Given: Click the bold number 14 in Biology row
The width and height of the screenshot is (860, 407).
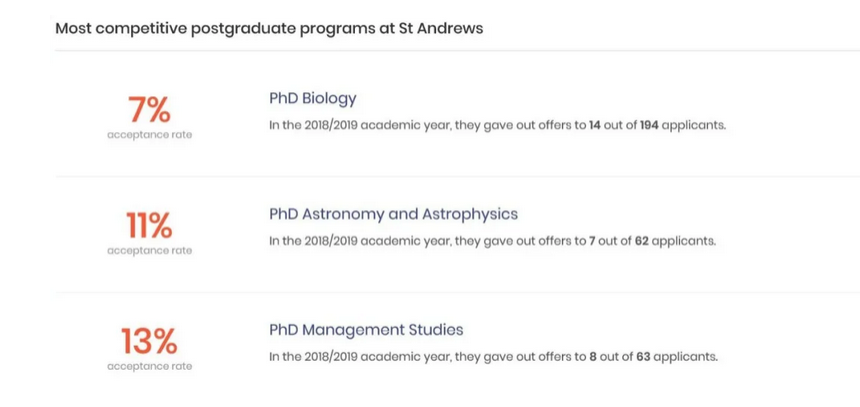Looking at the screenshot, I should click(x=595, y=125).
